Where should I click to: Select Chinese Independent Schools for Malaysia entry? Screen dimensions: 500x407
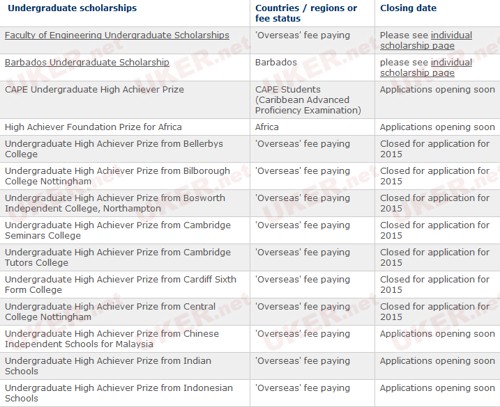pos(112,339)
